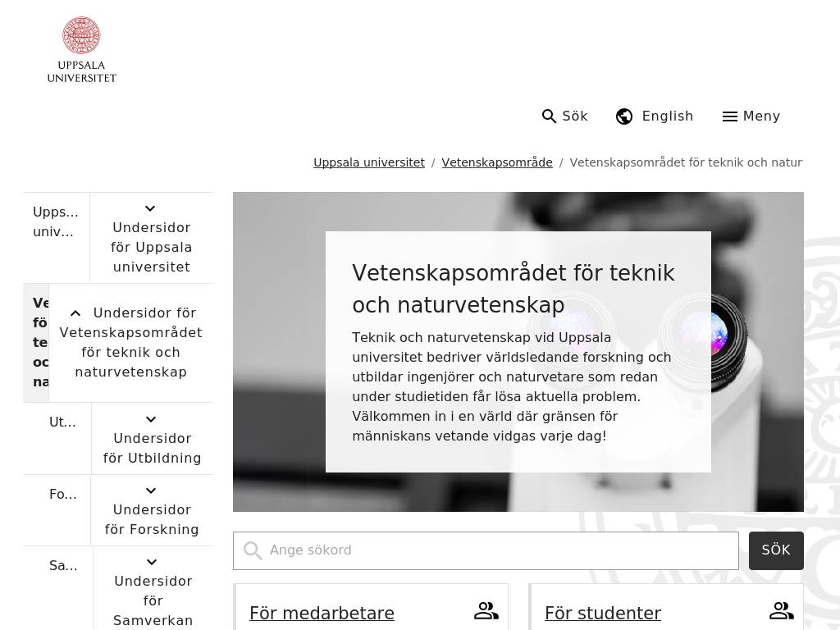Click the people icon beside För medarbetare
840x630 pixels.
click(486, 611)
